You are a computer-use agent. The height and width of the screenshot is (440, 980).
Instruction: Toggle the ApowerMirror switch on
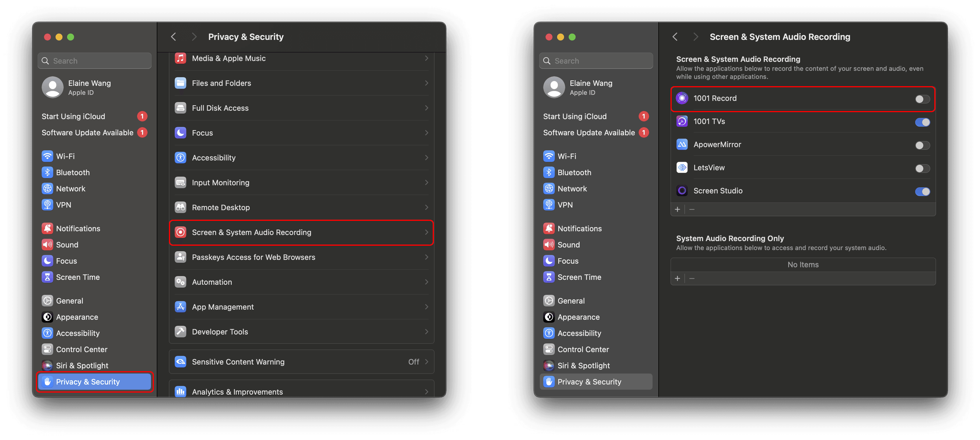pyautogui.click(x=922, y=145)
